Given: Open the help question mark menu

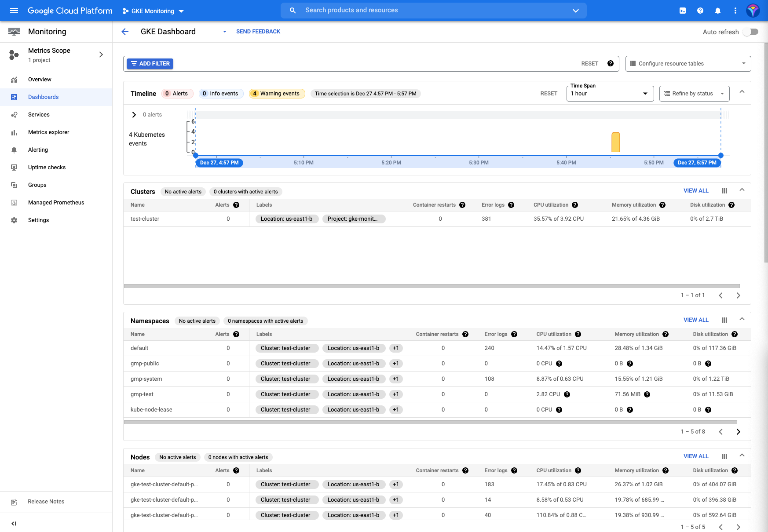Looking at the screenshot, I should pyautogui.click(x=700, y=11).
